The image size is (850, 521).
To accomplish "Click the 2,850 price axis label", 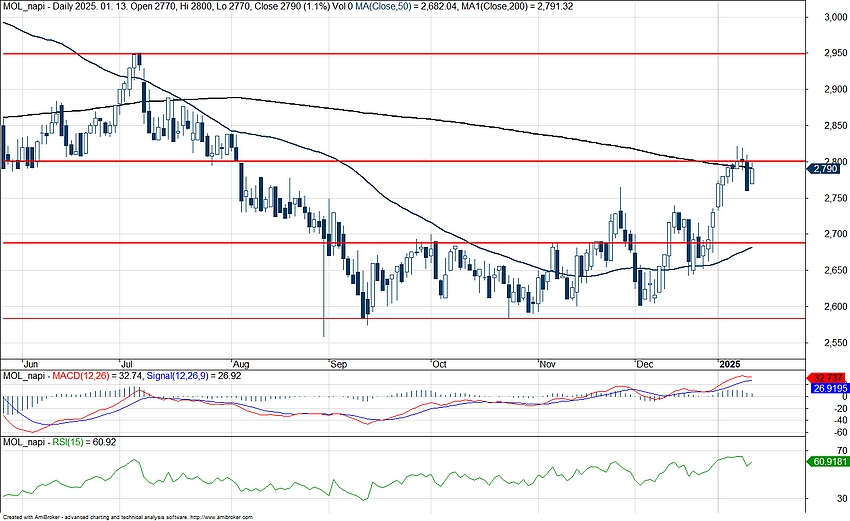I will [834, 126].
